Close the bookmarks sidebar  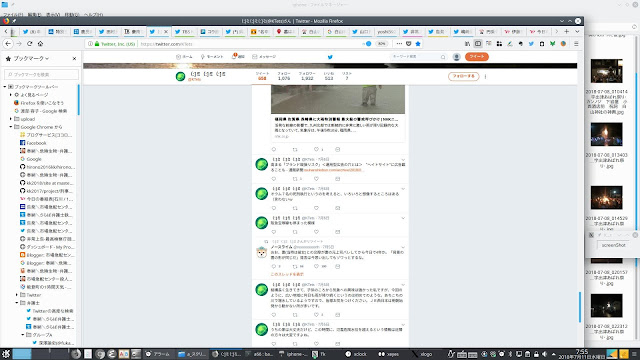point(74,58)
